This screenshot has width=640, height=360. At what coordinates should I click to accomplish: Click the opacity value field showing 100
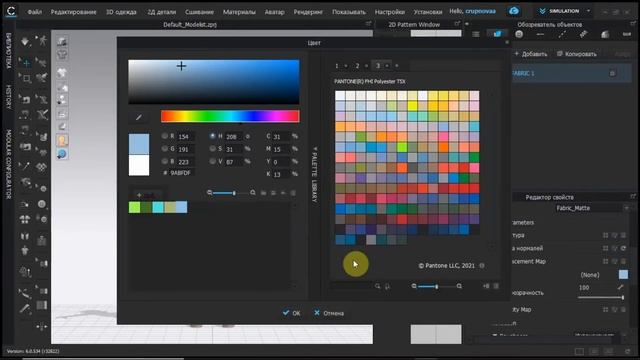pyautogui.click(x=595, y=288)
